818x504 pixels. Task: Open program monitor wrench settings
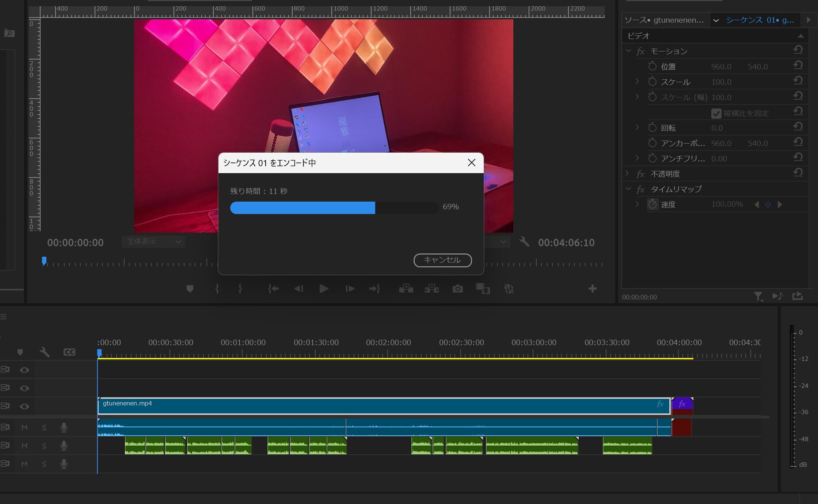click(524, 241)
